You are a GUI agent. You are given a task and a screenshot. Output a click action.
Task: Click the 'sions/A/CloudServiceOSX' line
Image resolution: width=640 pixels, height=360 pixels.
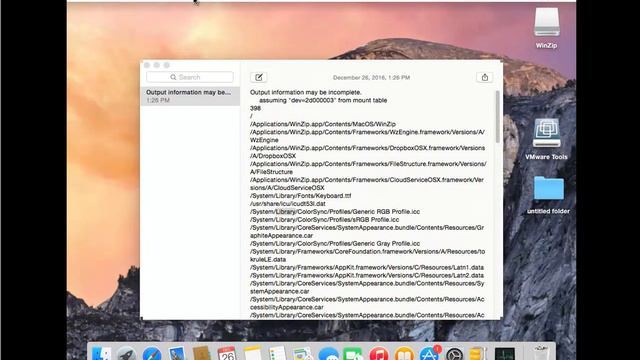tap(287, 188)
